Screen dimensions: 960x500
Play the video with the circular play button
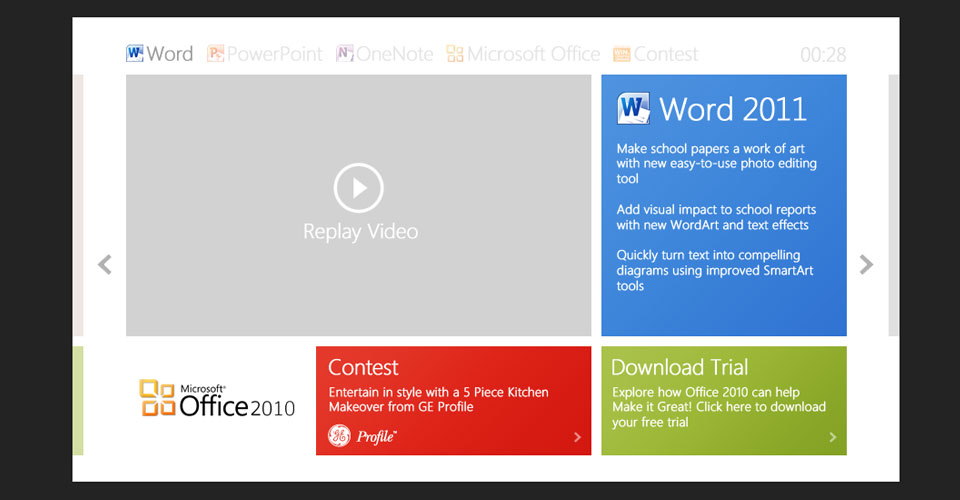[359, 188]
